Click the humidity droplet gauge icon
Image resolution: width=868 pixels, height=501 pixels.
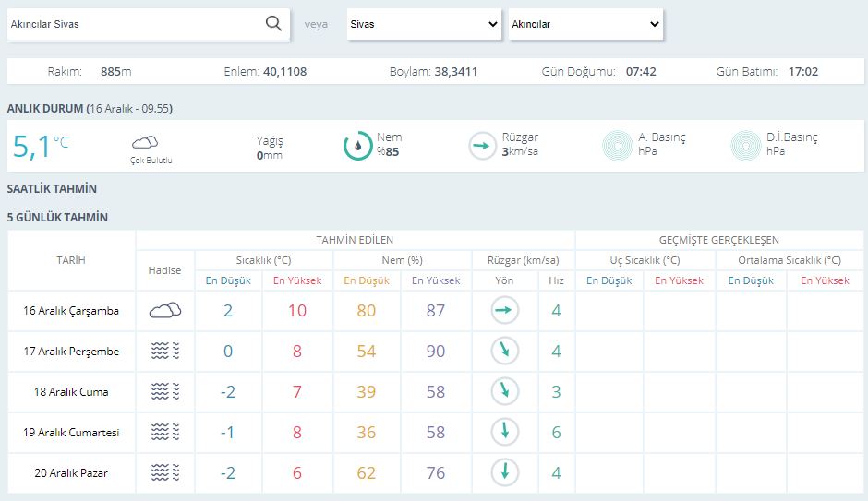[357, 146]
